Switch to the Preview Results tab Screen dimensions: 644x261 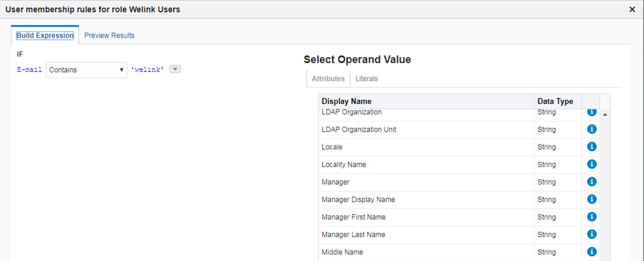(x=109, y=35)
